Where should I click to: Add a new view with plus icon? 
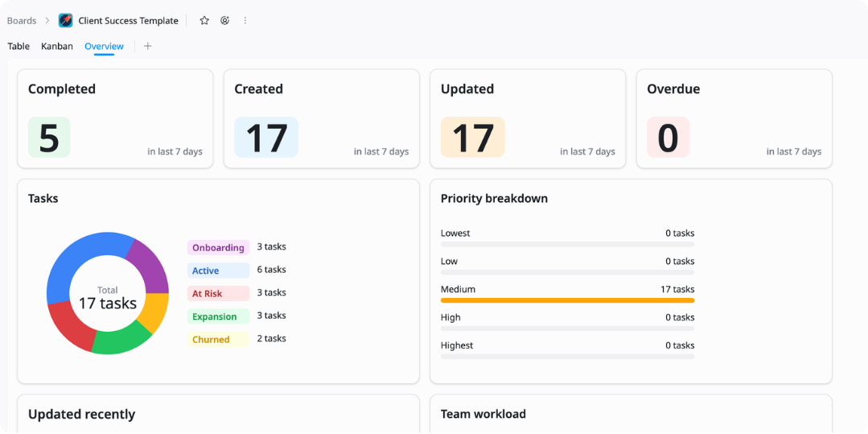point(147,46)
